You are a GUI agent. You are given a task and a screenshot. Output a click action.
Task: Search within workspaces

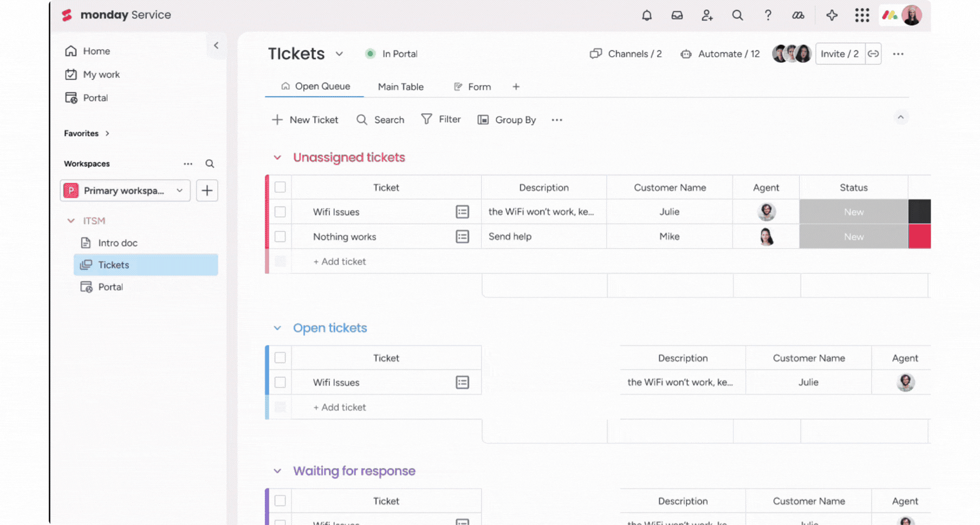(x=210, y=163)
